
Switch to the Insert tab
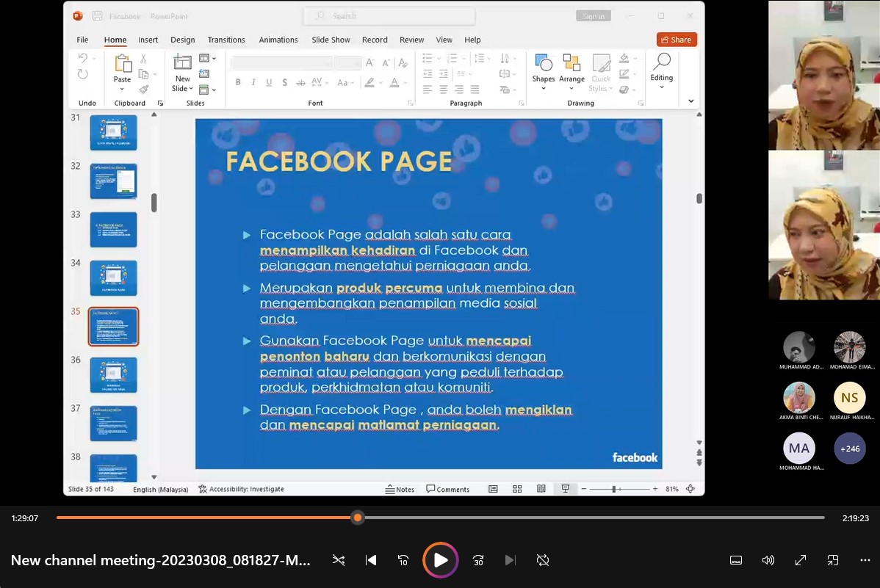[x=148, y=40]
